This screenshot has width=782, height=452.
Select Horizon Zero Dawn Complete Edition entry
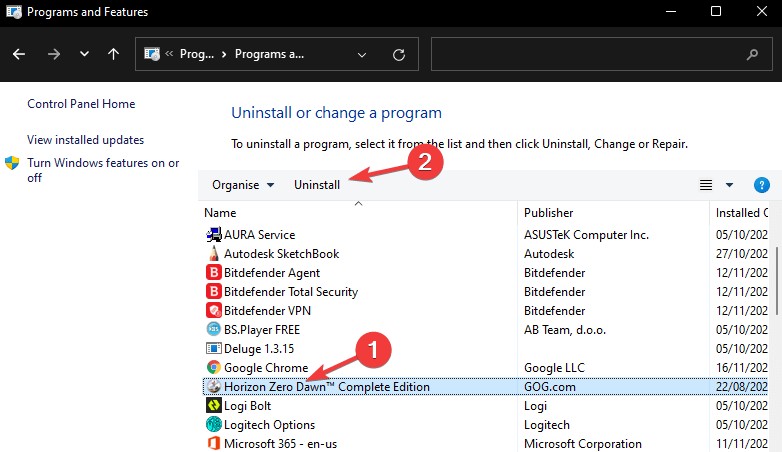(x=327, y=386)
